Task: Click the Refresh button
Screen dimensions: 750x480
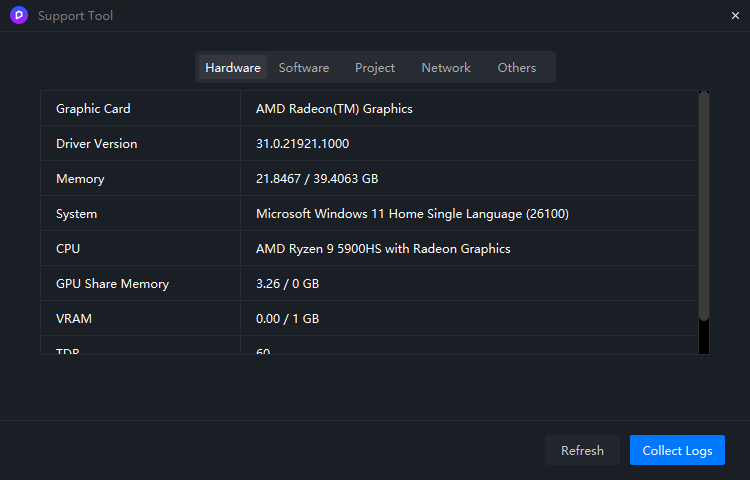Action: 582,450
